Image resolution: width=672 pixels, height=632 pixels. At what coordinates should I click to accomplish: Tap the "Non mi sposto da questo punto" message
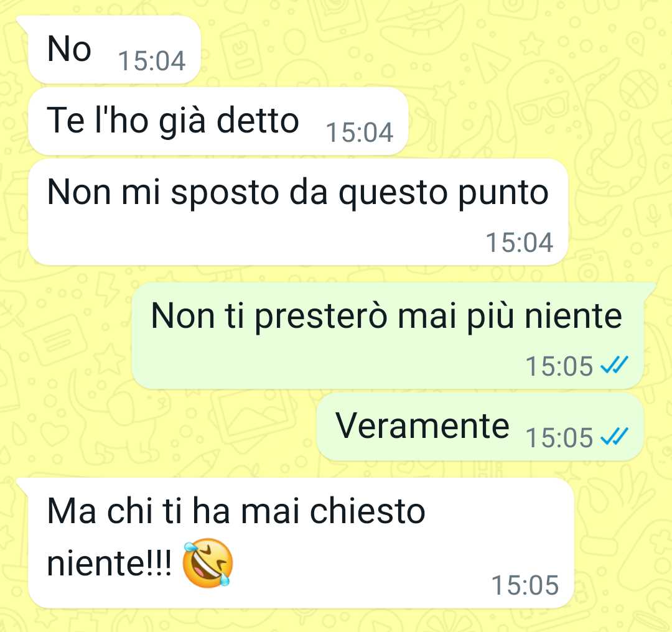point(298,212)
